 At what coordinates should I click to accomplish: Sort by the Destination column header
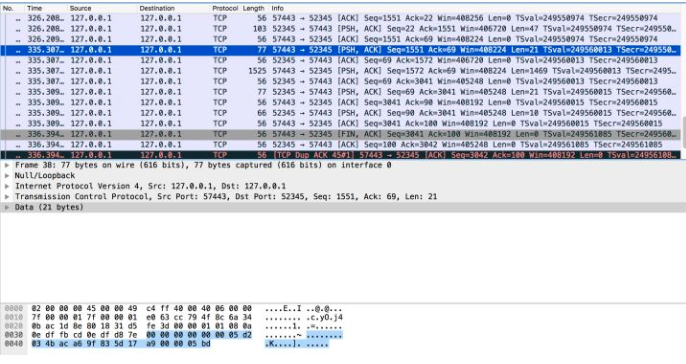pos(157,8)
